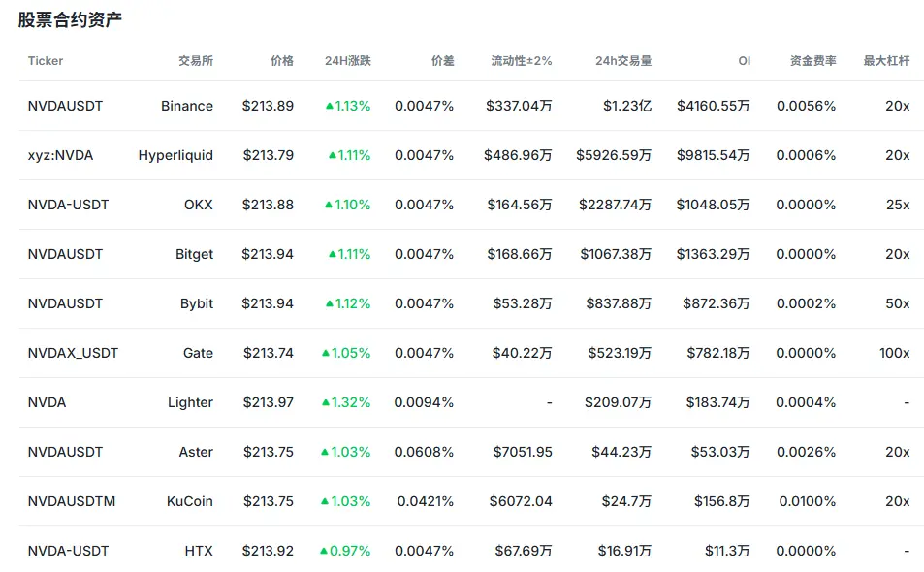The height and width of the screenshot is (572, 924).
Task: Open the xyz:NVDA ticker row
Action: click(x=61, y=155)
